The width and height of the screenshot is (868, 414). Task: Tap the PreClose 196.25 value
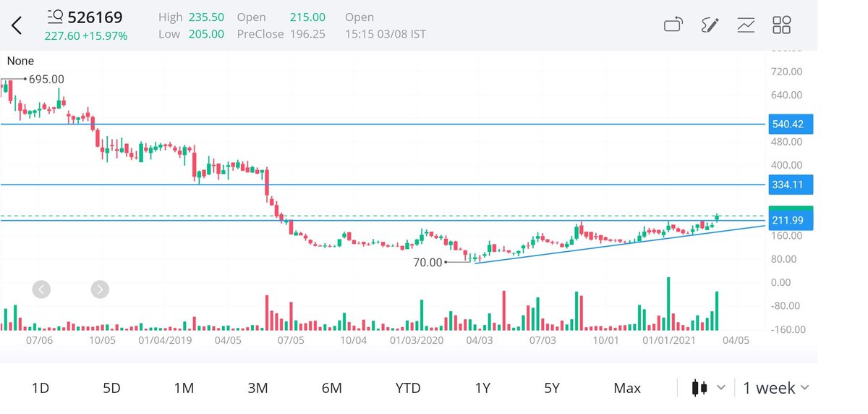point(281,34)
